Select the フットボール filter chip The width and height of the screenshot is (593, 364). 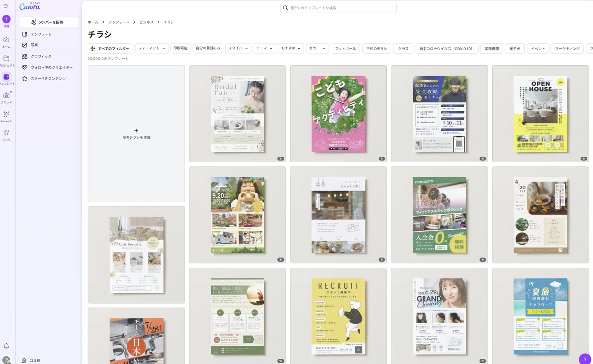(345, 49)
